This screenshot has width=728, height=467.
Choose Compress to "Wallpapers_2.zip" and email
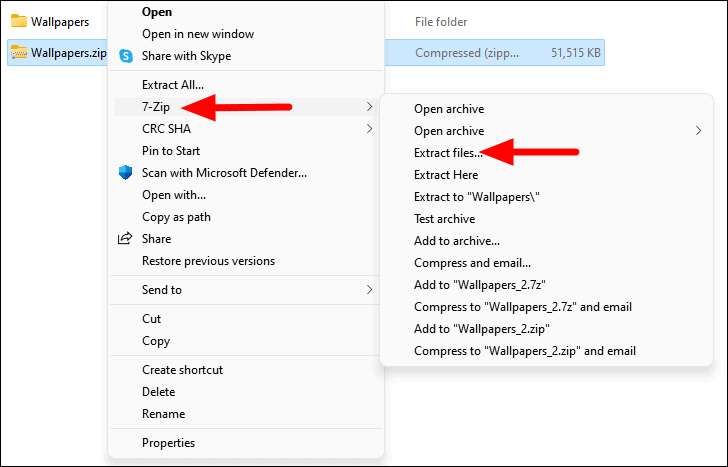pos(525,351)
